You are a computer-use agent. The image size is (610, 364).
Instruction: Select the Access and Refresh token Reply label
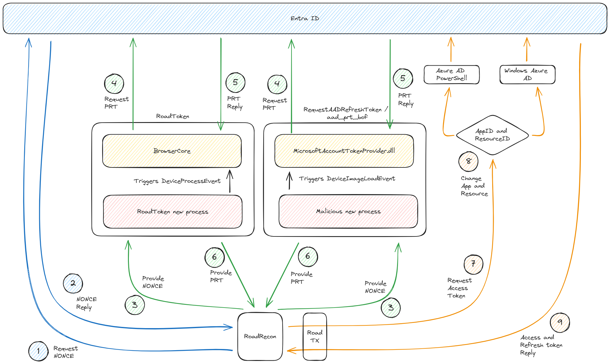541,345
